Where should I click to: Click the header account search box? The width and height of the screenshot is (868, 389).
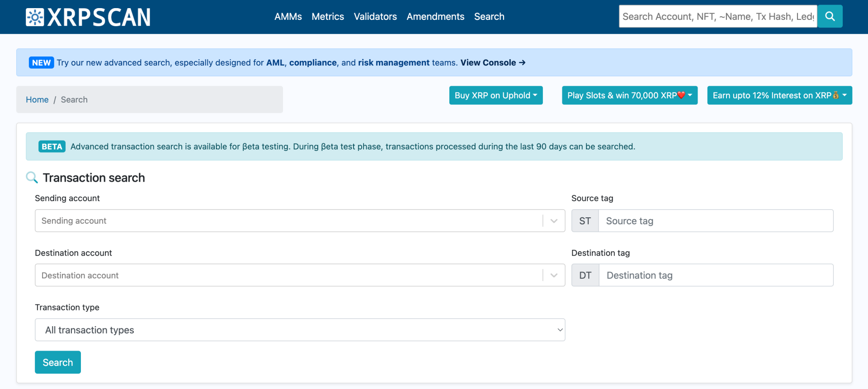(x=717, y=17)
